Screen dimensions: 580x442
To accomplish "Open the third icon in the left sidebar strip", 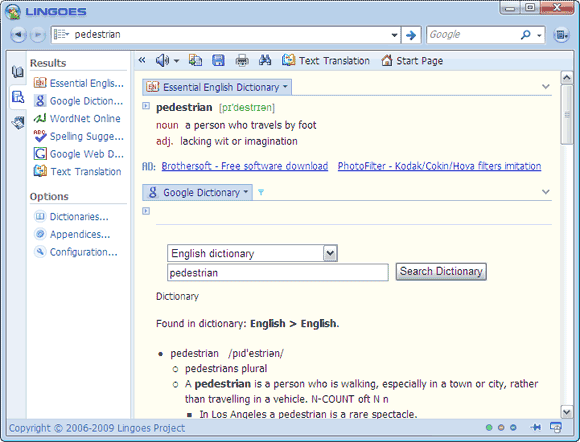I will click(17, 122).
